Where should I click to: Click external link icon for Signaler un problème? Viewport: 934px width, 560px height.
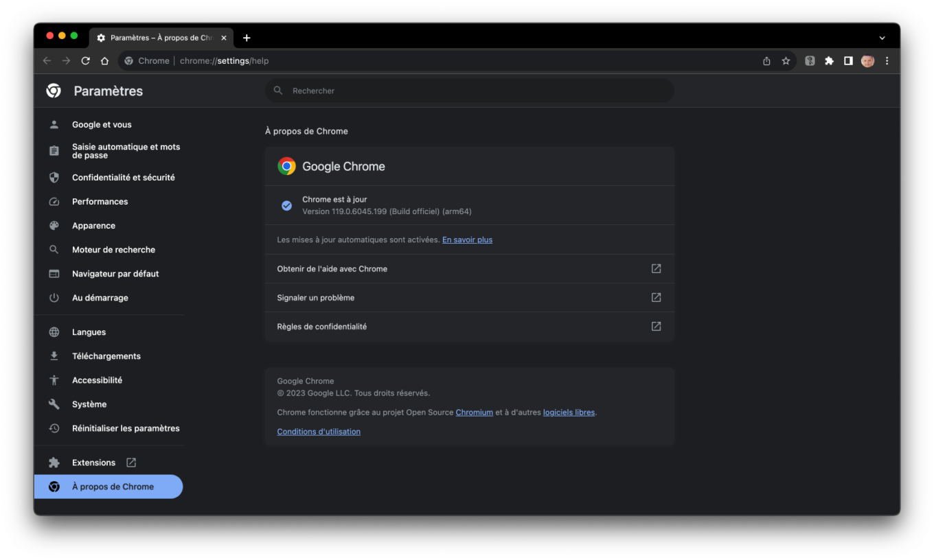pos(656,298)
